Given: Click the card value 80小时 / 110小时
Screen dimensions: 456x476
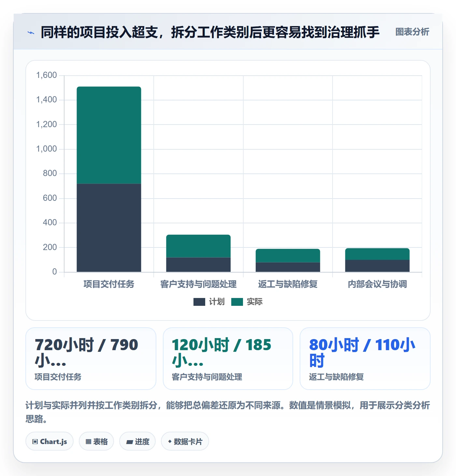Looking at the screenshot, I should point(362,352).
